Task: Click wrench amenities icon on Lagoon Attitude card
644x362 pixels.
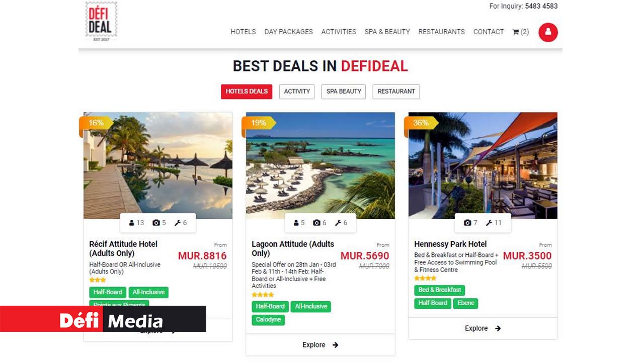Action: 338,223
